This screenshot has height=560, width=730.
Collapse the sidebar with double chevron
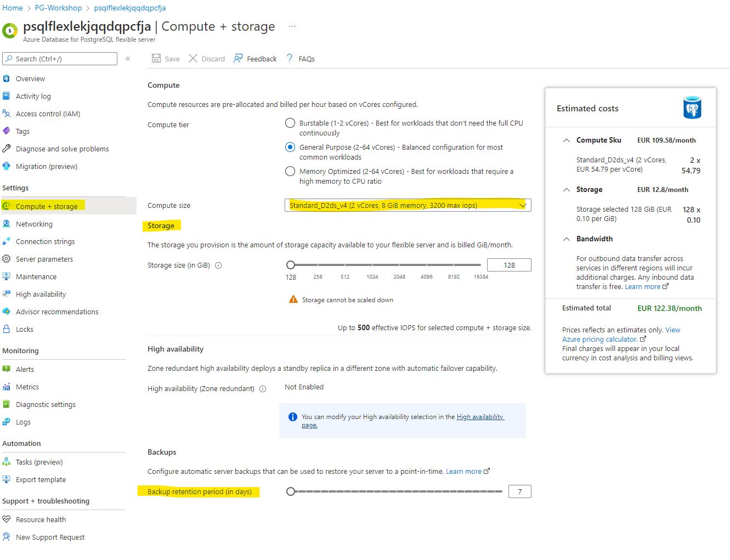[128, 59]
